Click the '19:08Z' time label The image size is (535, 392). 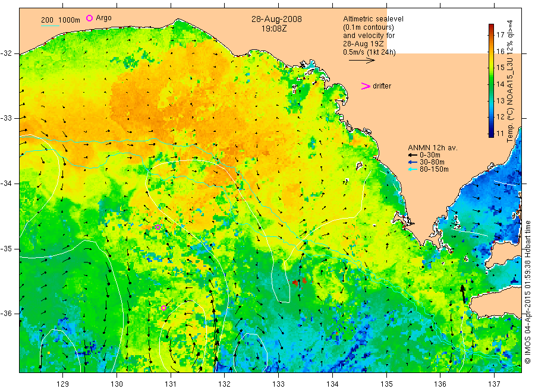pyautogui.click(x=274, y=29)
